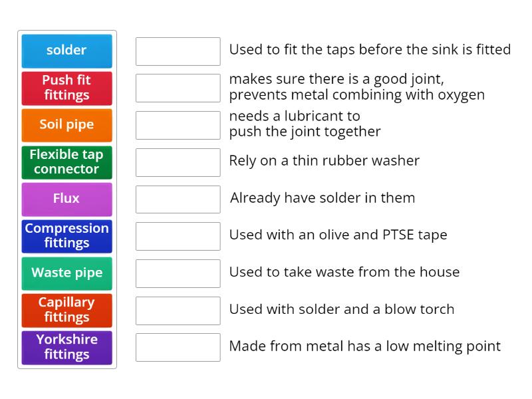Click the box beside the low melting point clue
Image resolution: width=532 pixels, height=399 pixels.
pos(178,346)
